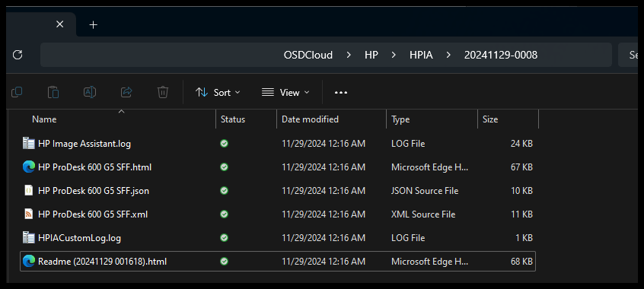
Task: Click Edge icon of HP ProDesk SFF.html
Action: pos(29,167)
